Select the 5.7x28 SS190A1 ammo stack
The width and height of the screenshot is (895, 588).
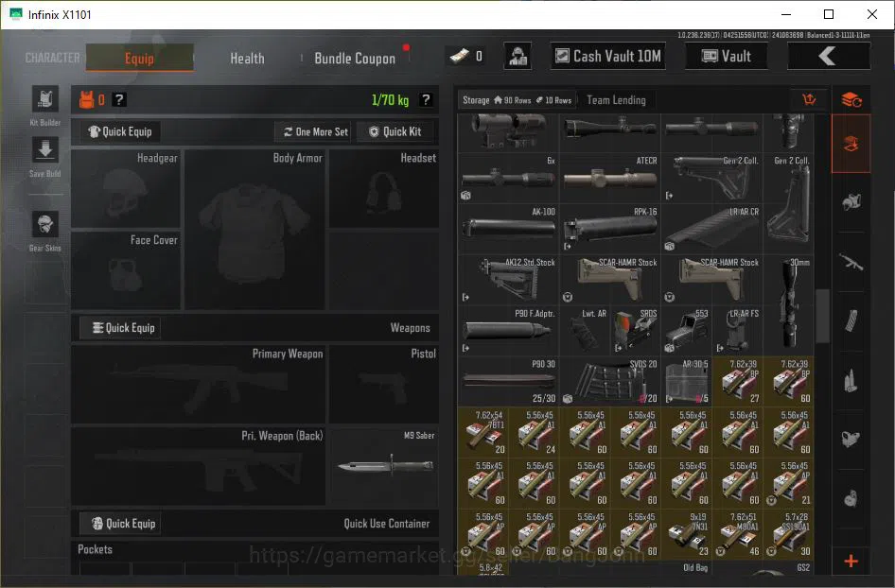click(789, 534)
